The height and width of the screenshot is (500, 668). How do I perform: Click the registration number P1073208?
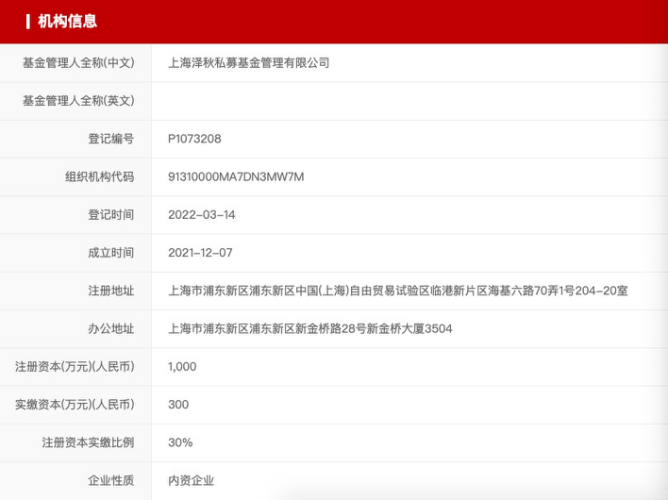click(195, 139)
